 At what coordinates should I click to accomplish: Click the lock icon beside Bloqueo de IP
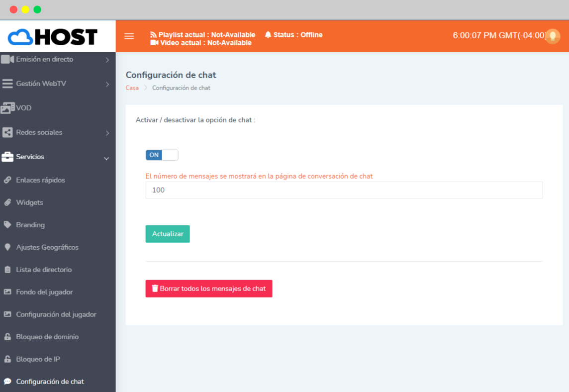click(7, 359)
